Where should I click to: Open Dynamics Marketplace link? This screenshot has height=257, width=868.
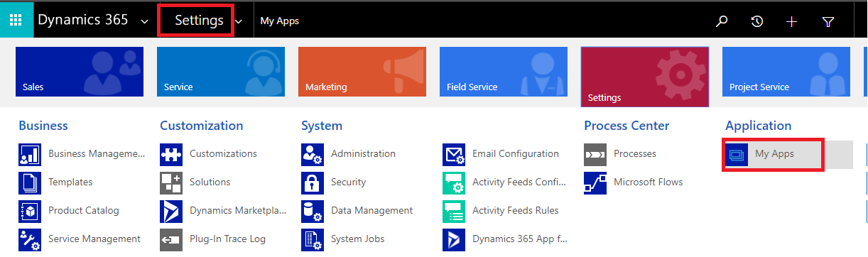[x=238, y=211]
